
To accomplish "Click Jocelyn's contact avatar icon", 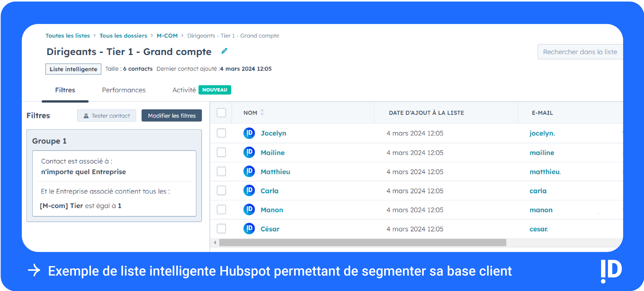I will pyautogui.click(x=249, y=133).
